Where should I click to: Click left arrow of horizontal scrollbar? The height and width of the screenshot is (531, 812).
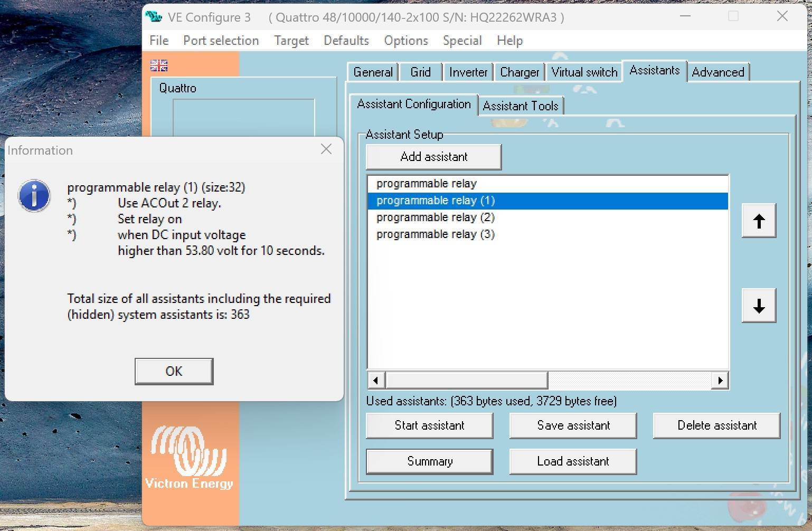tap(376, 380)
